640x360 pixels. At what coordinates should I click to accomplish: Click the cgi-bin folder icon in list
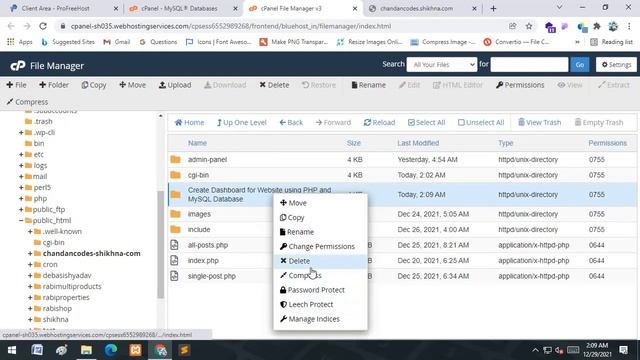tap(176, 175)
